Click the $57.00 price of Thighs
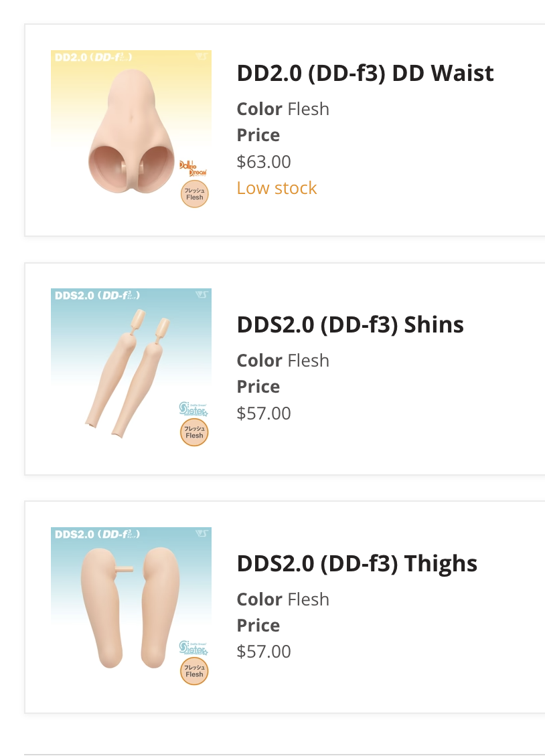Viewport: 545px width, 756px height. pyautogui.click(x=264, y=652)
